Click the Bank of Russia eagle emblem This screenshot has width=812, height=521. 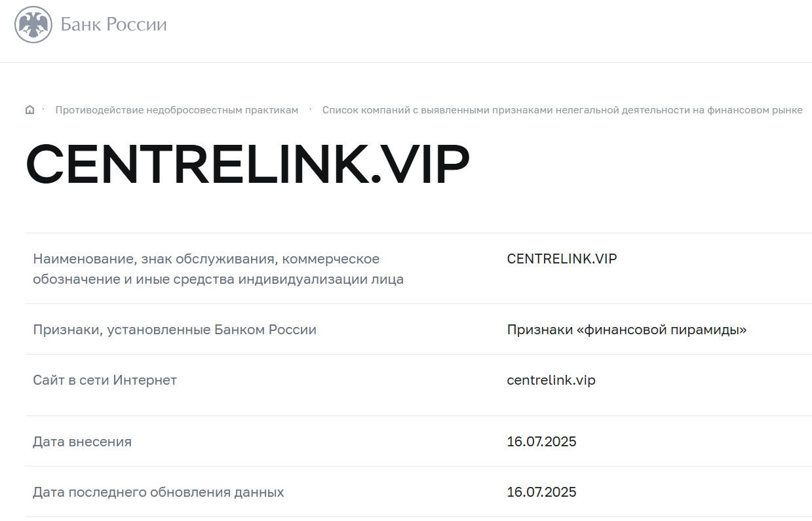point(33,25)
